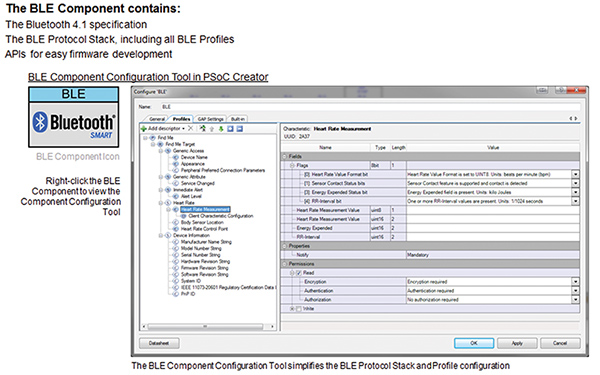Click the System ID characteristic icon
The width and height of the screenshot is (600, 375).
176,281
